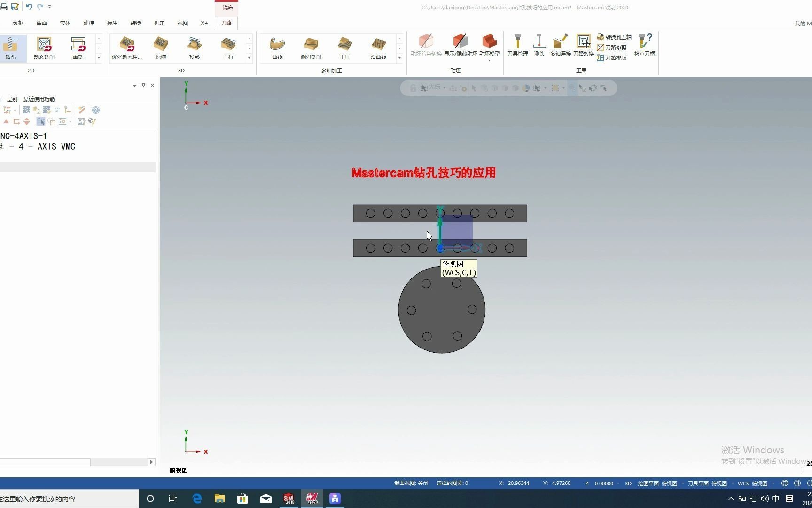Click the 俯视图 viewsheet tab at bottom
This screenshot has width=812, height=508.
[x=179, y=470]
